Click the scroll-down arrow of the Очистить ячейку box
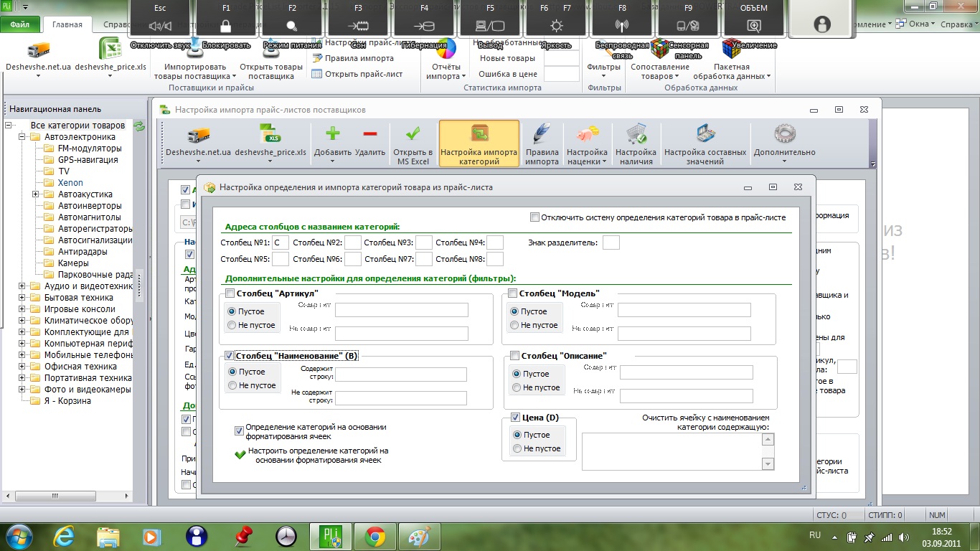 [x=768, y=464]
